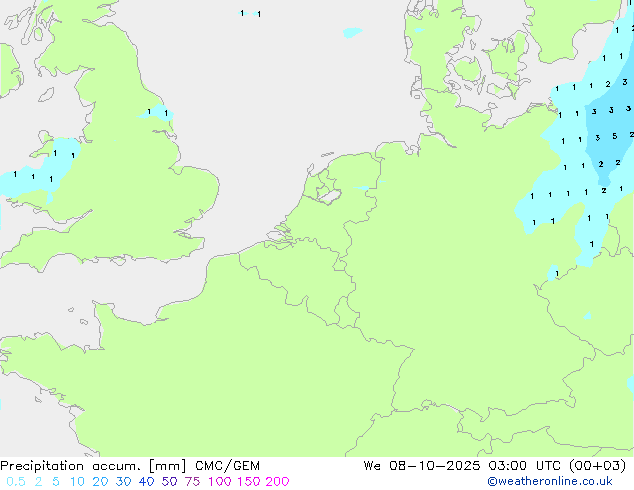
Task: Click the CMC/GEM model label
Action: [x=227, y=466]
